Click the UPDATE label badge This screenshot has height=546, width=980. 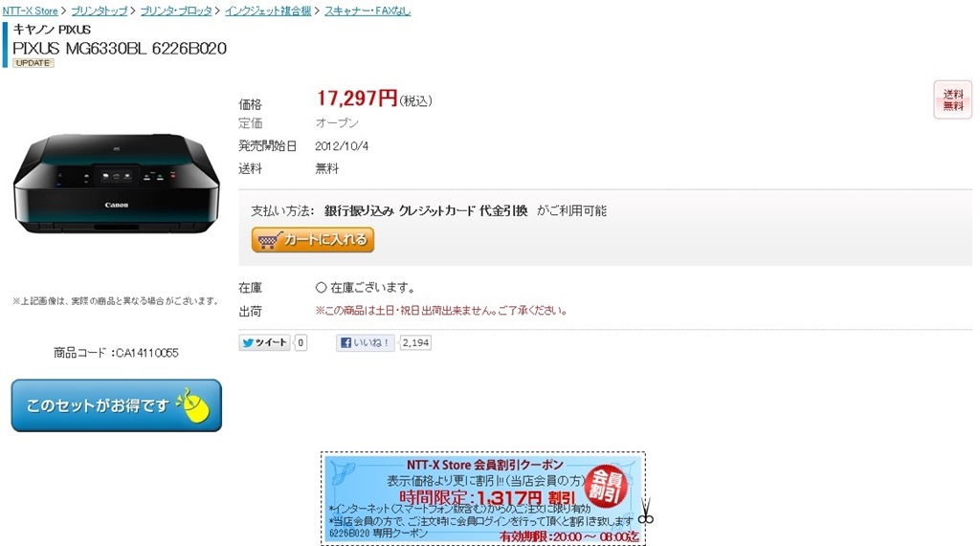[x=33, y=63]
